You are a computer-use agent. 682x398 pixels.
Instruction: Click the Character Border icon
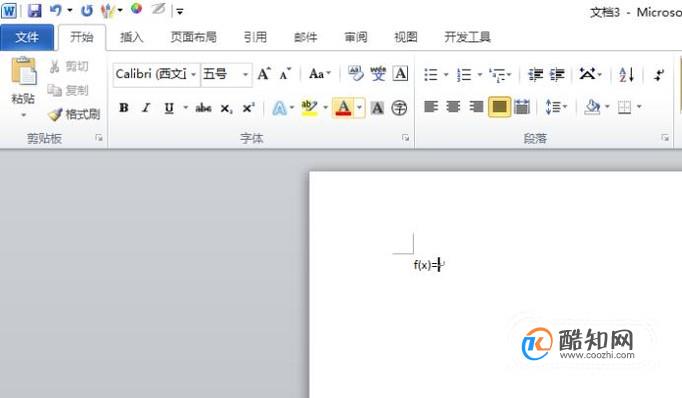[x=400, y=74]
